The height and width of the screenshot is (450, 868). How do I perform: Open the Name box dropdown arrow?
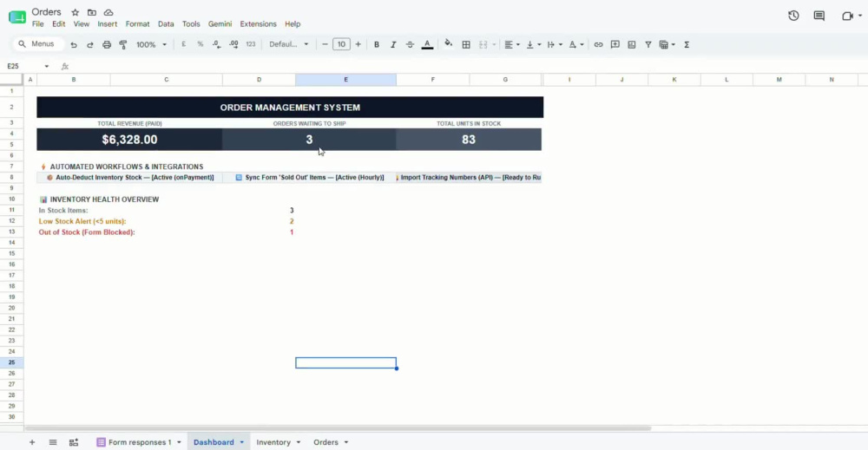(47, 67)
